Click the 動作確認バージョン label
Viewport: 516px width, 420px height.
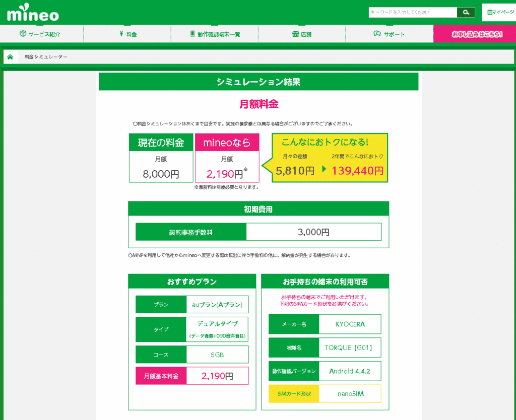pyautogui.click(x=294, y=371)
